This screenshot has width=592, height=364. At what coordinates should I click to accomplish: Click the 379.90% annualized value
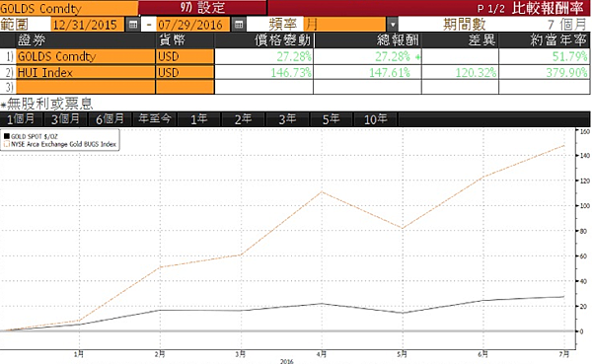pos(566,72)
